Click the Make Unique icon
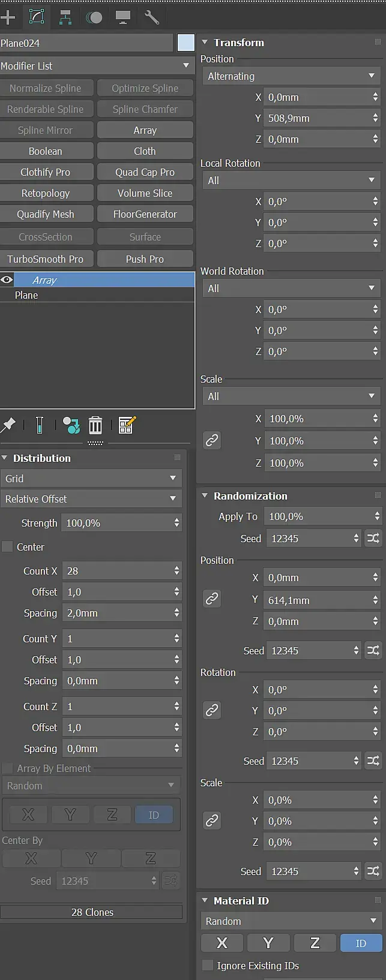The height and width of the screenshot is (980, 386). pos(71,425)
